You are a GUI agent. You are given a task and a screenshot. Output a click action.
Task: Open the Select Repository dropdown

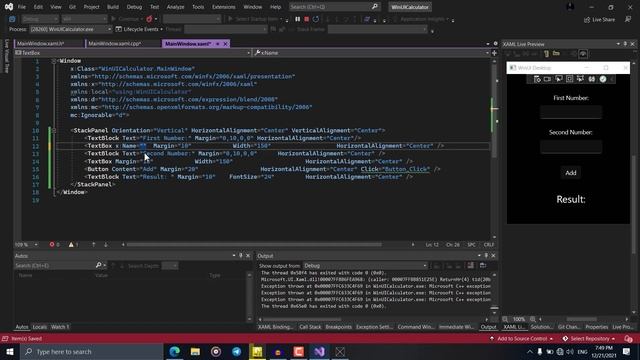tap(589, 339)
